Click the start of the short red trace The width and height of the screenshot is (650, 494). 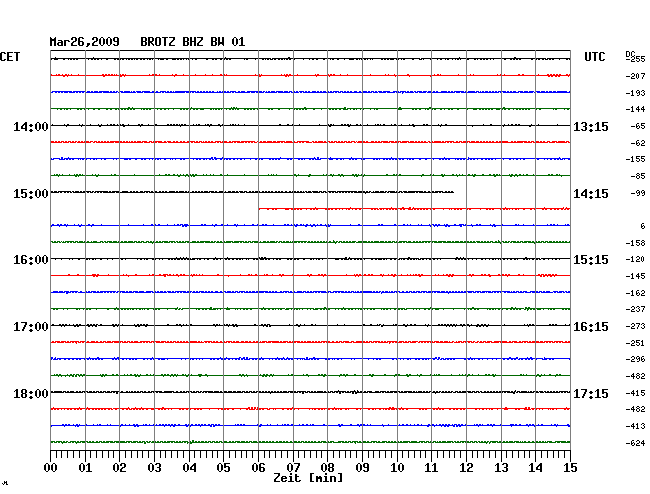pos(260,208)
